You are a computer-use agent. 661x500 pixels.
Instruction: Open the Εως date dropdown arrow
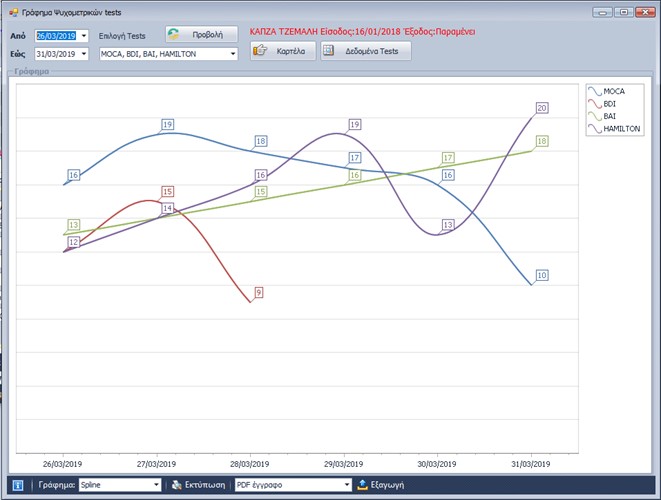click(84, 54)
